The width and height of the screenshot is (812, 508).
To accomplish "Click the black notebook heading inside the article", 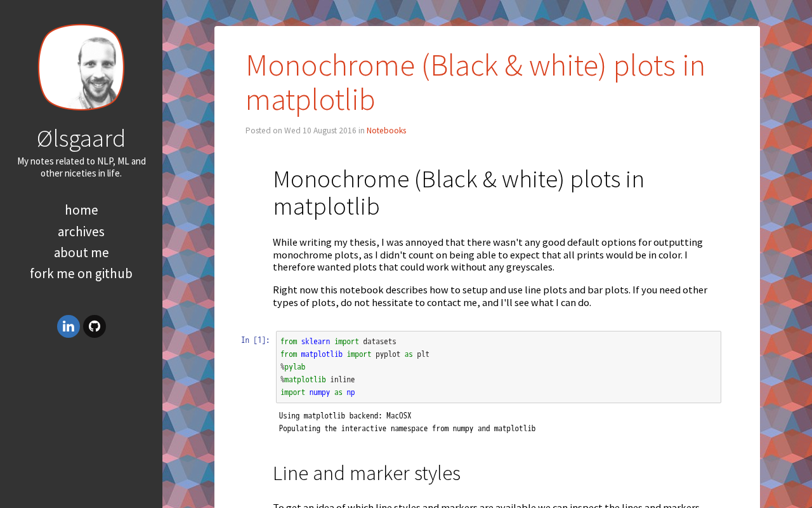I will click(x=459, y=192).
